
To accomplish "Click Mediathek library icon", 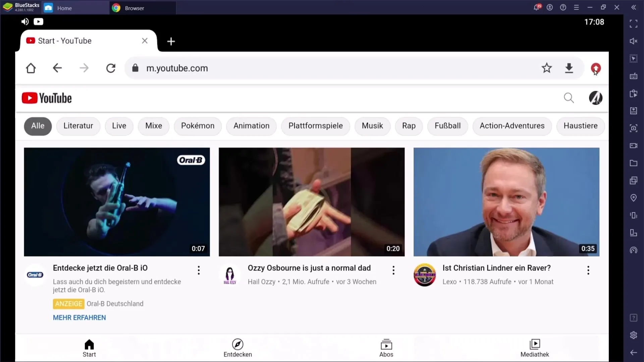I will (535, 347).
